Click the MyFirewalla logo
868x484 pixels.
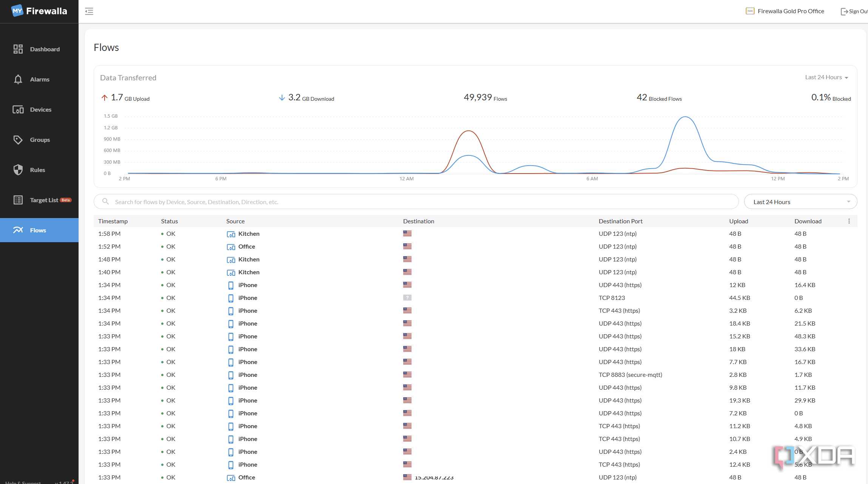click(x=39, y=11)
